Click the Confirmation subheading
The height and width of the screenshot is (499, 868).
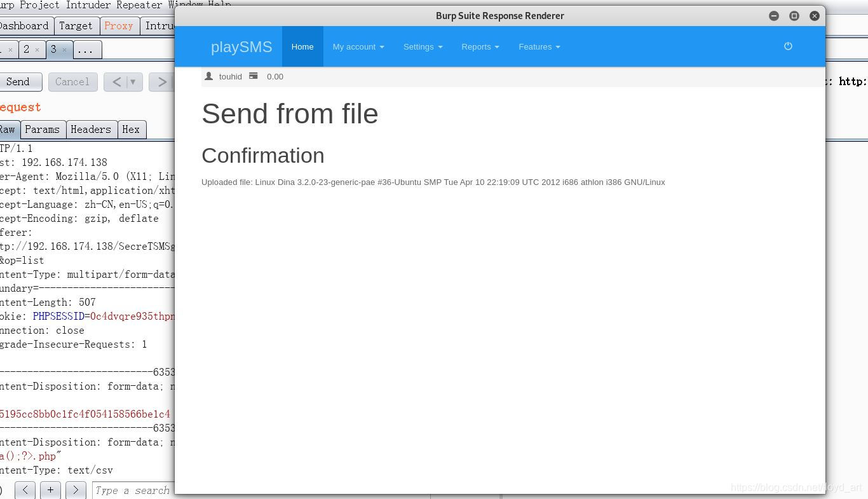(x=263, y=156)
